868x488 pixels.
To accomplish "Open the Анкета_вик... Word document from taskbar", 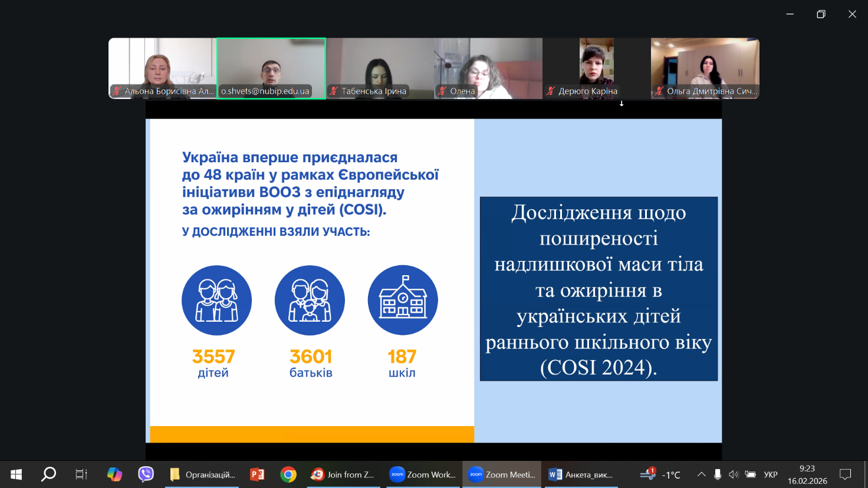I will click(581, 474).
